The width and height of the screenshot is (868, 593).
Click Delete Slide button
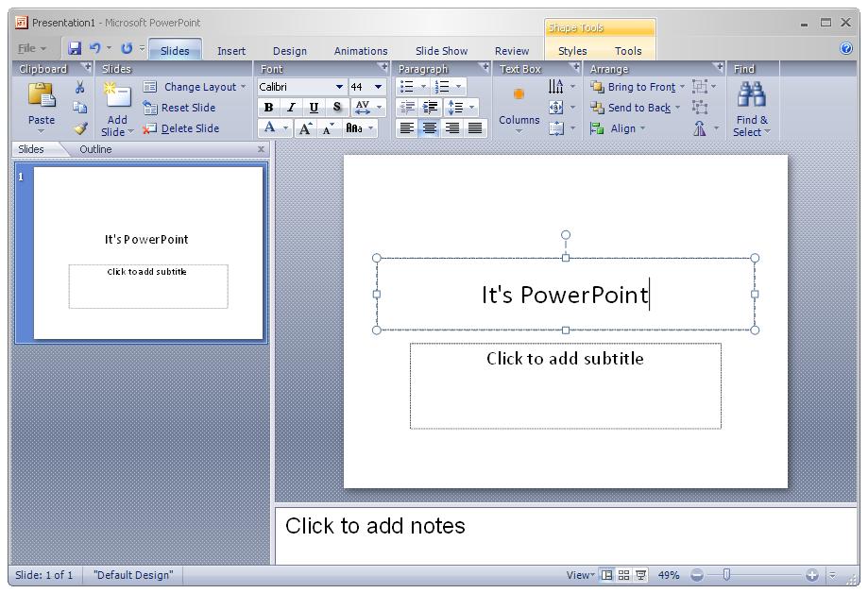point(180,128)
